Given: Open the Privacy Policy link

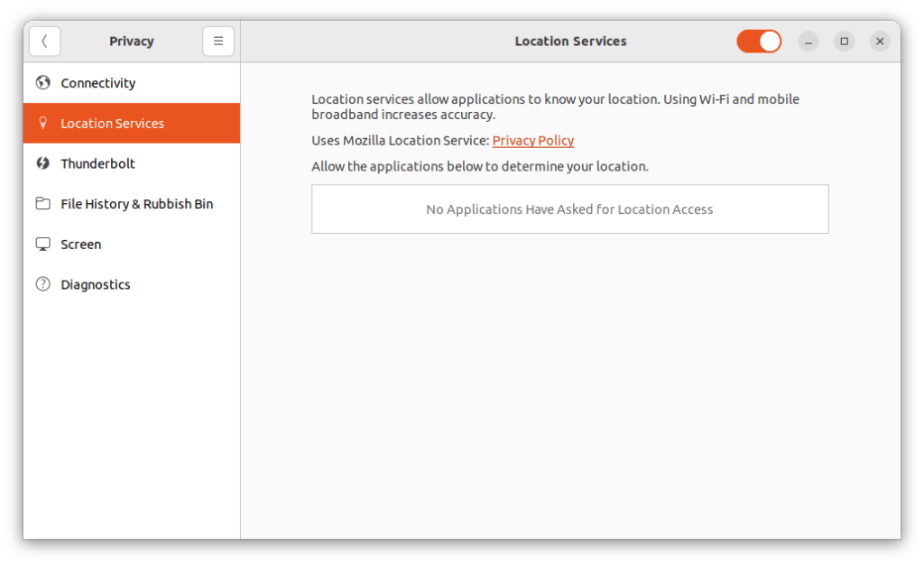Looking at the screenshot, I should (x=533, y=140).
